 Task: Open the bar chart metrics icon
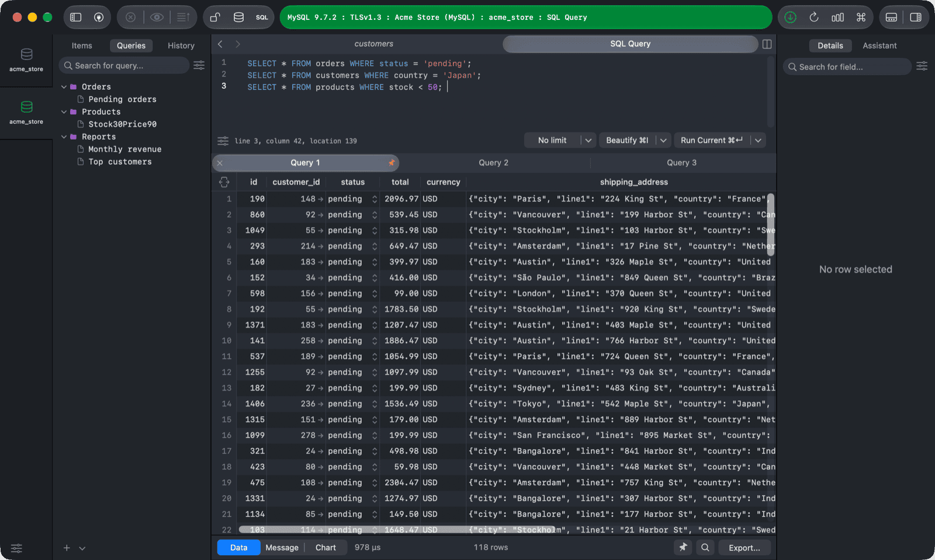837,18
